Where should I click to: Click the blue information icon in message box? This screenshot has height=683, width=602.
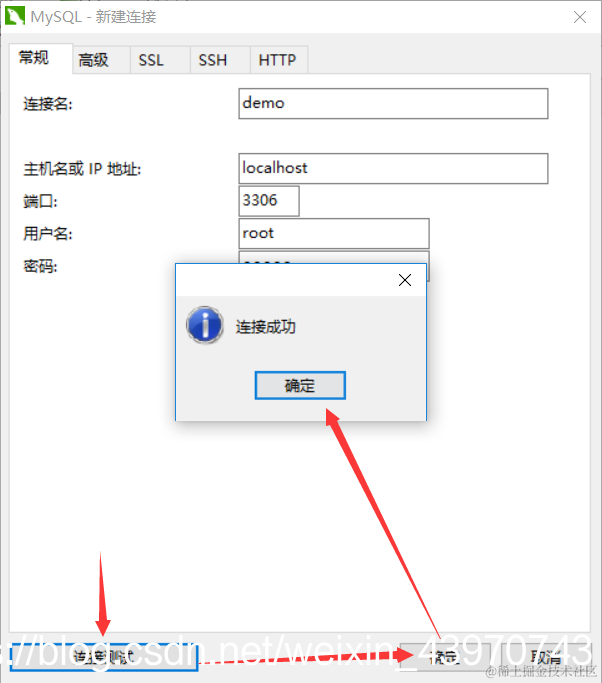(205, 325)
